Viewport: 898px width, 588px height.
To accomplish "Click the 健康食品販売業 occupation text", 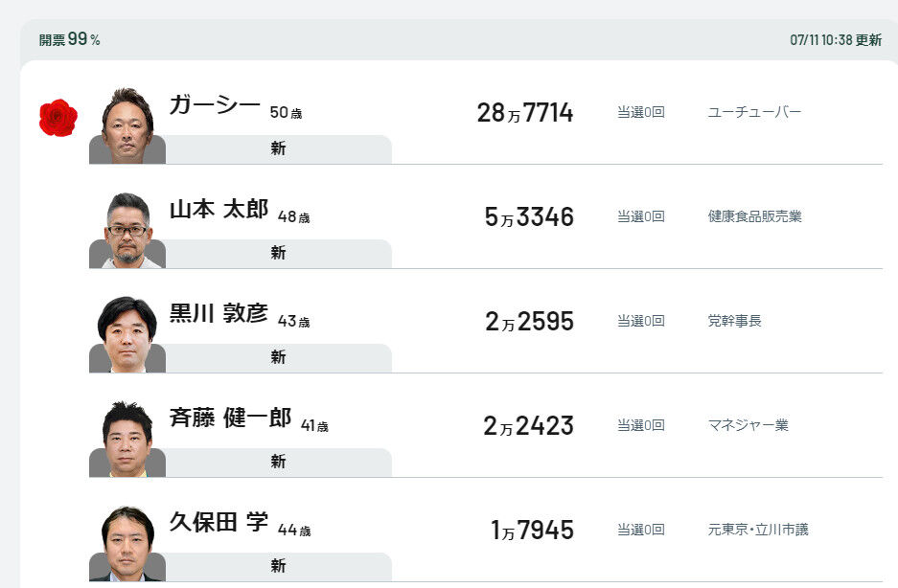I will [x=754, y=216].
